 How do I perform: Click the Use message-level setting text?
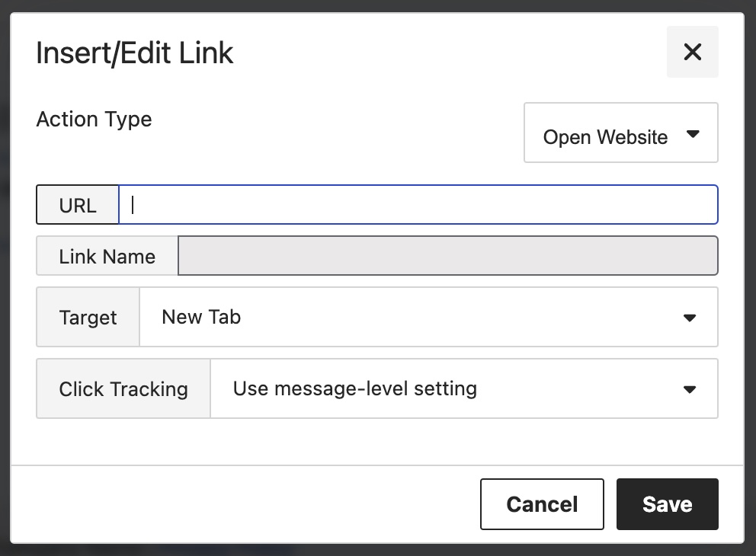click(x=355, y=388)
